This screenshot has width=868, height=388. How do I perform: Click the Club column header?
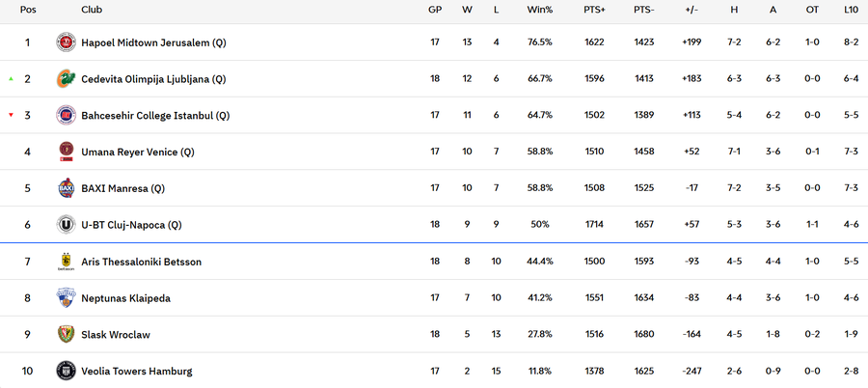click(x=92, y=10)
